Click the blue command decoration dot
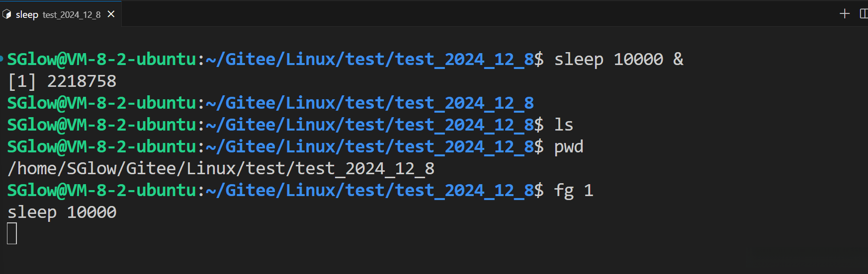 [x=2, y=59]
